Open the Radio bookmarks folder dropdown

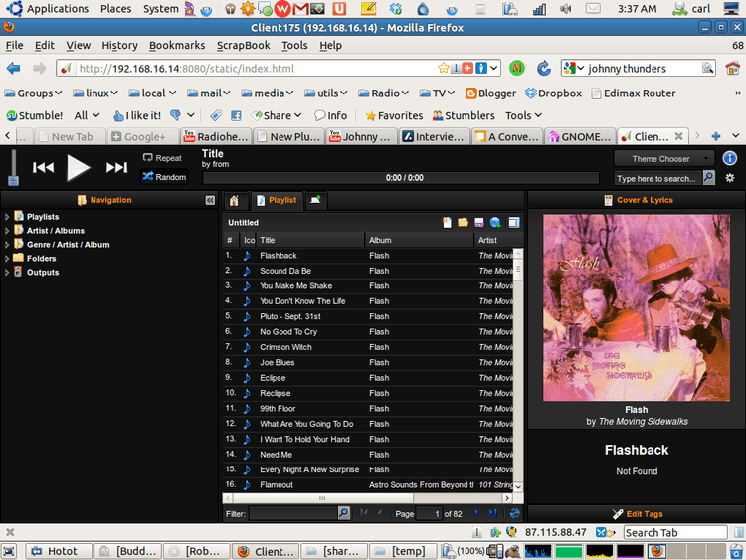(384, 93)
